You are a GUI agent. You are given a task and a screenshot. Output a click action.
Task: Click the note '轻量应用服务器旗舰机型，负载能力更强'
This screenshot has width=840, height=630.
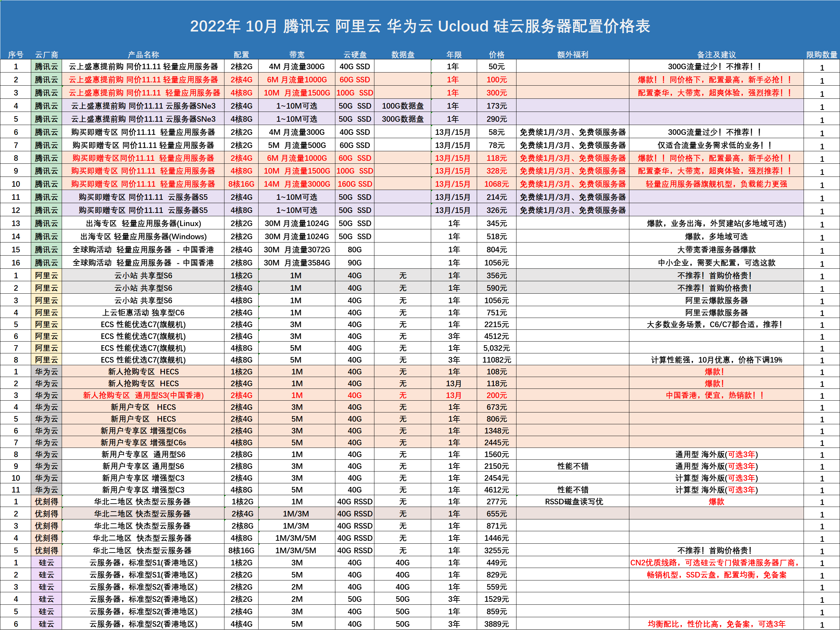[716, 184]
